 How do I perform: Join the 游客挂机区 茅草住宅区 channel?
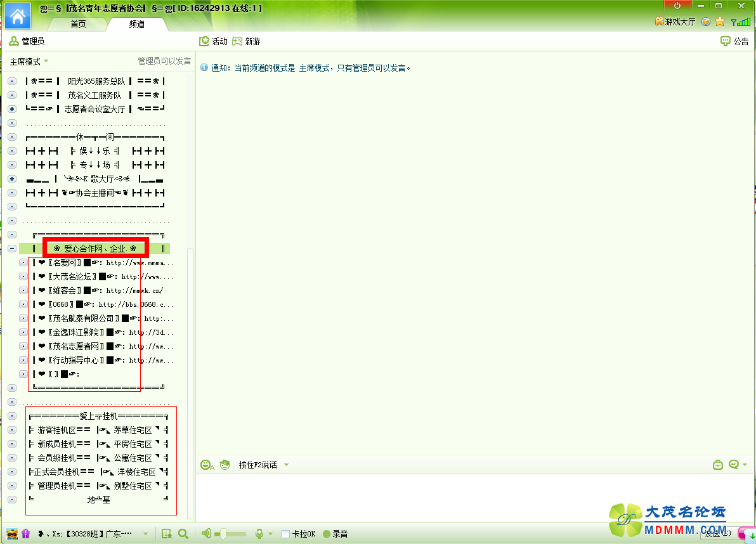pos(98,430)
